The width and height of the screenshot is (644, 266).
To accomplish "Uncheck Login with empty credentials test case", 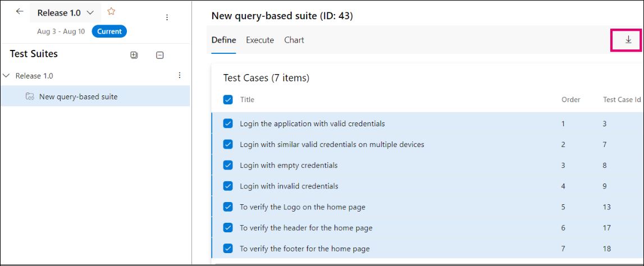I will [x=228, y=165].
